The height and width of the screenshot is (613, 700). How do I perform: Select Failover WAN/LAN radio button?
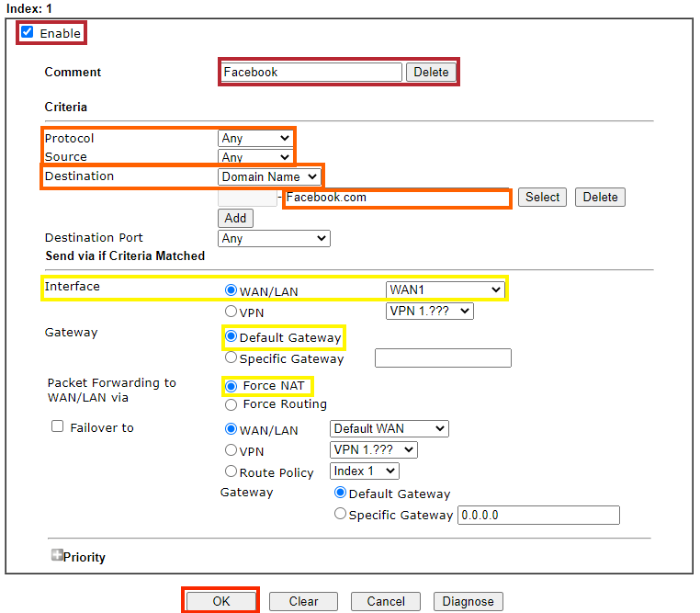231,429
